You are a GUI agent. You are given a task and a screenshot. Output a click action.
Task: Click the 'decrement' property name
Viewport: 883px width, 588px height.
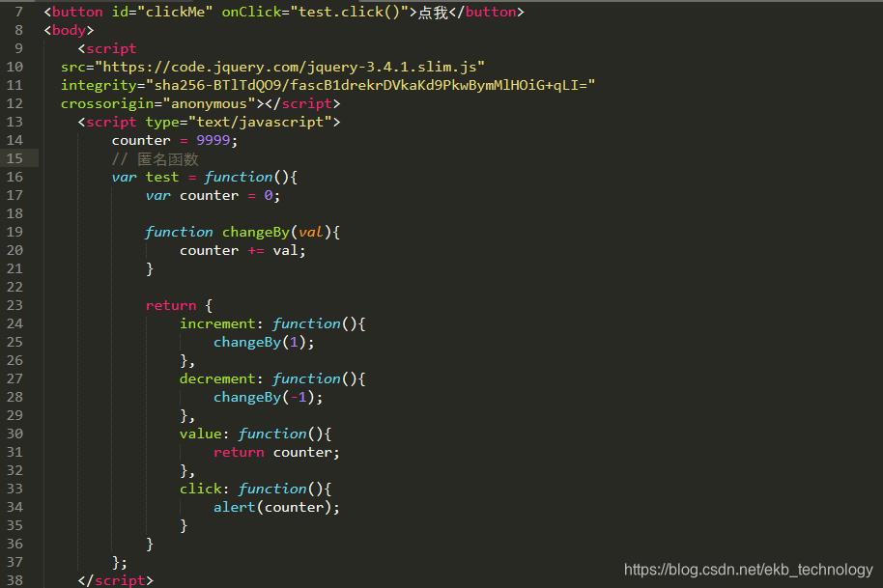click(217, 379)
